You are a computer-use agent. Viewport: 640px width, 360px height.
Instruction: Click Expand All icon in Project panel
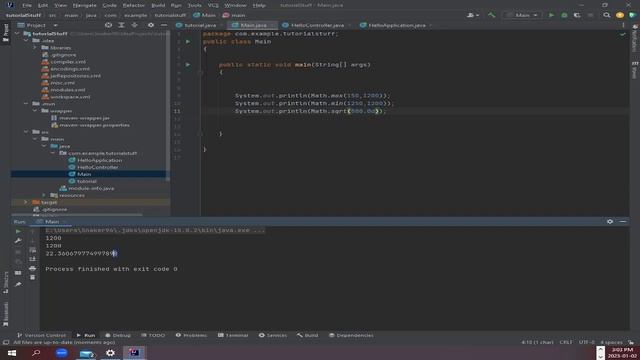[x=121, y=25]
